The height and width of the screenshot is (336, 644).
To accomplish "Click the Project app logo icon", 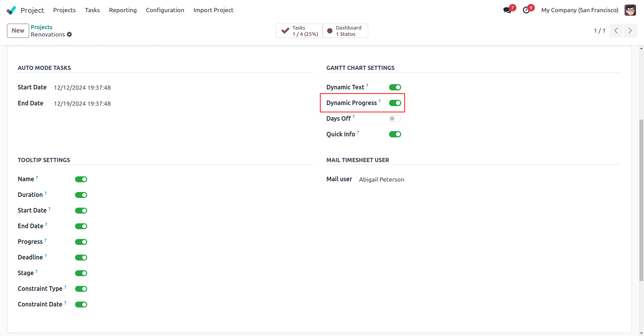I will click(x=11, y=10).
